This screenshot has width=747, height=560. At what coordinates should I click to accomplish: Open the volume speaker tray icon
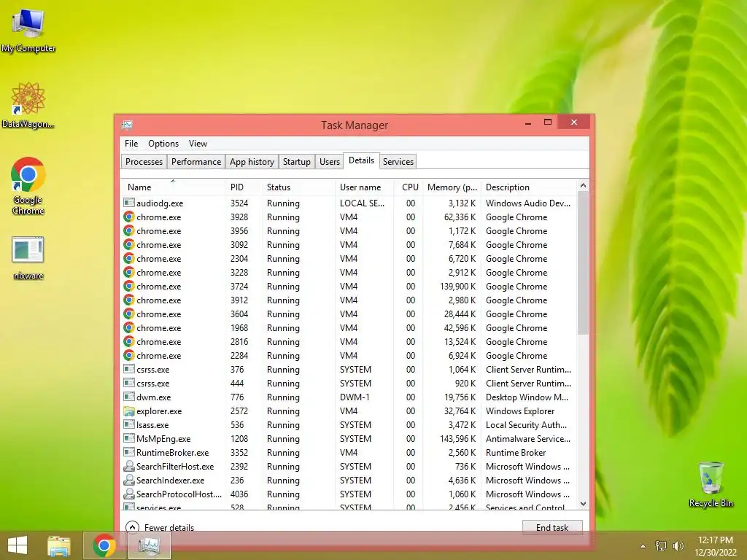tap(678, 546)
